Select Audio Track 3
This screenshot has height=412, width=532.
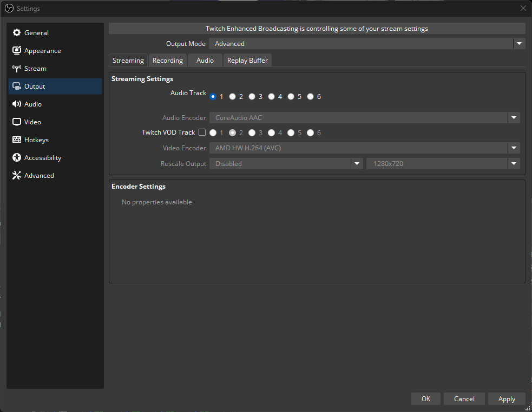(x=252, y=97)
